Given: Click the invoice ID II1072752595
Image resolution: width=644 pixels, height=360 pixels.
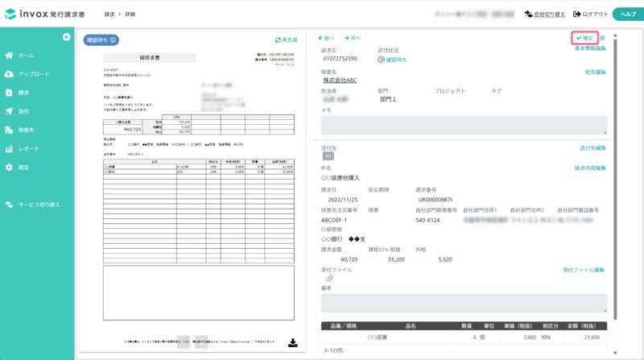Looking at the screenshot, I should tap(340, 58).
